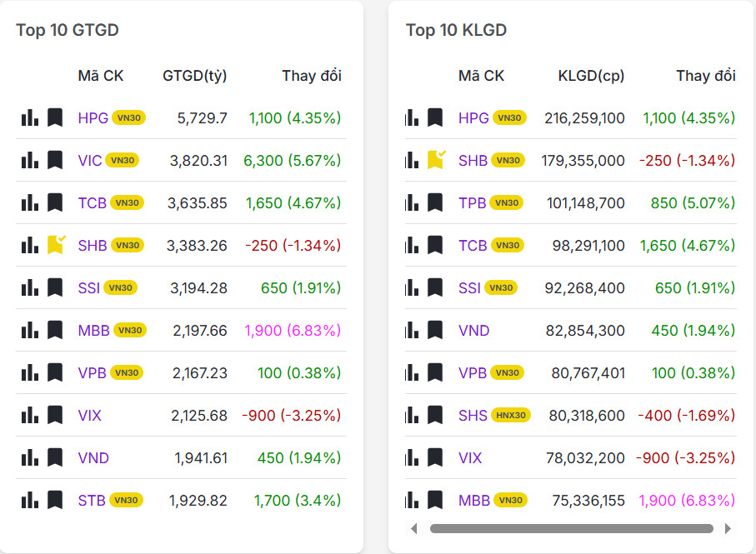
Task: Open VPB ticker link in Top 10 KLGD
Action: (473, 373)
